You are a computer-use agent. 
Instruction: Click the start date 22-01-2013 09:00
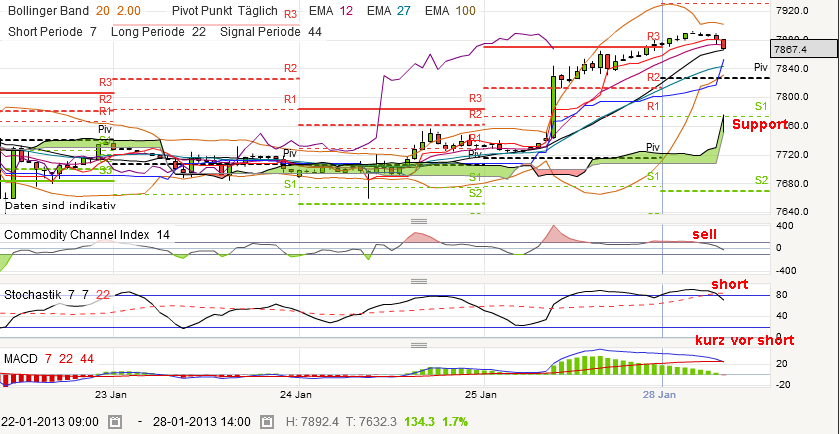click(x=49, y=421)
